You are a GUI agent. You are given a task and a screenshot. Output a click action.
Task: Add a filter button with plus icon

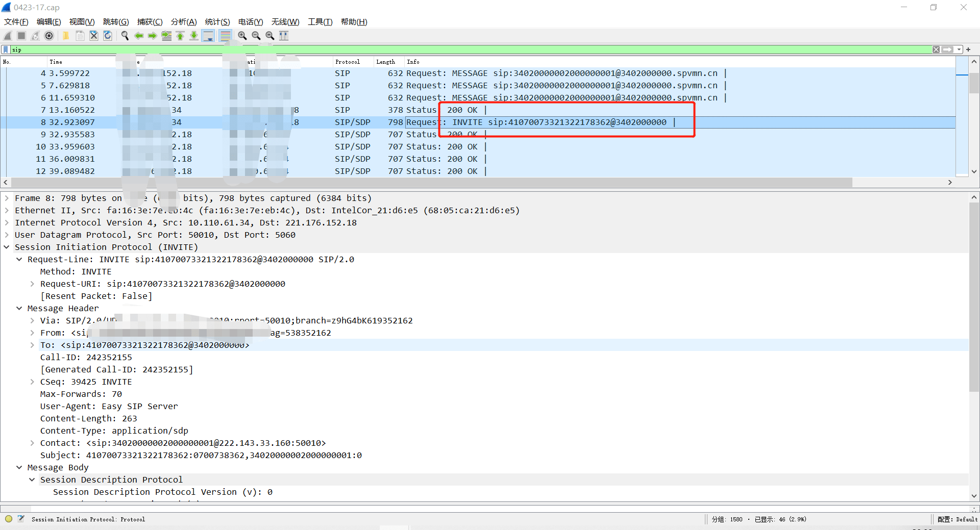pos(968,49)
